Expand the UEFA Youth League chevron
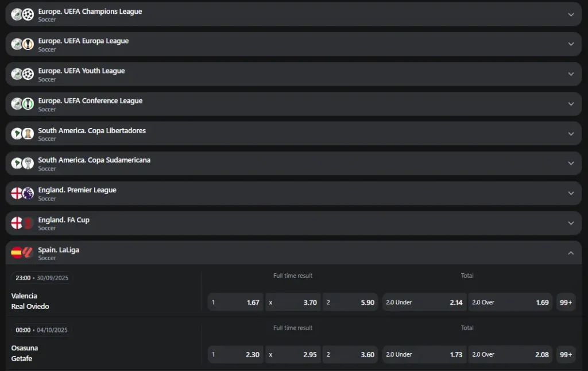The width and height of the screenshot is (588, 371). pos(571,74)
